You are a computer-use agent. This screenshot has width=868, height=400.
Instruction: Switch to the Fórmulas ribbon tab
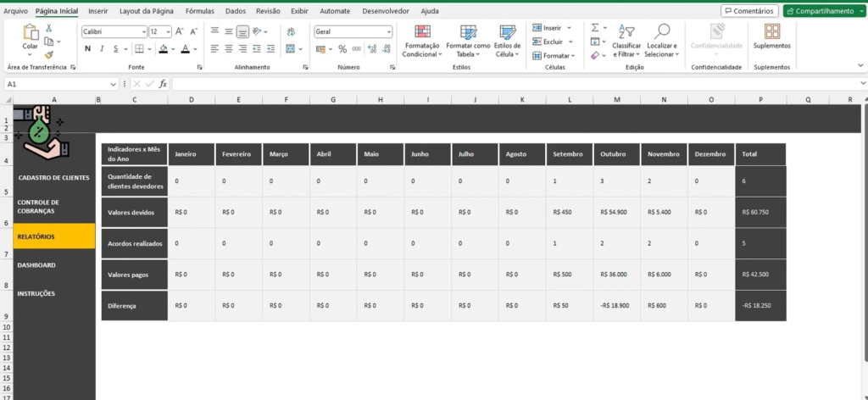(200, 11)
